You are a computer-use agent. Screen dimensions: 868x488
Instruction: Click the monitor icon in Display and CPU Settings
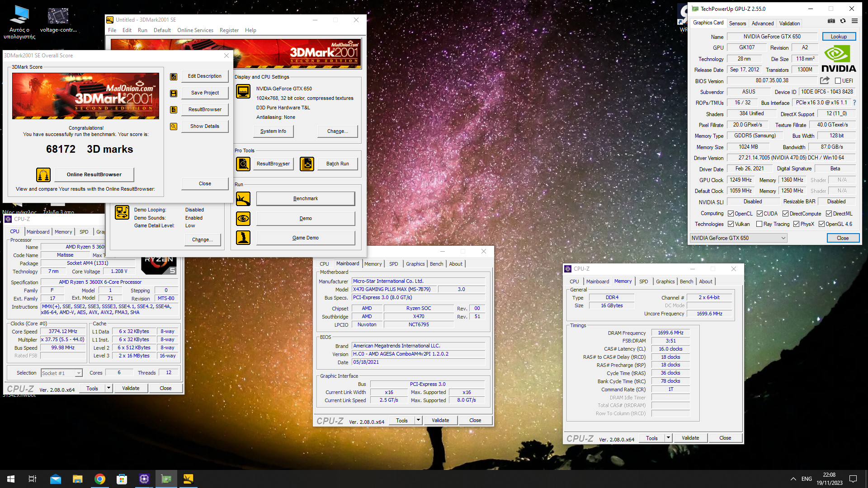[243, 91]
